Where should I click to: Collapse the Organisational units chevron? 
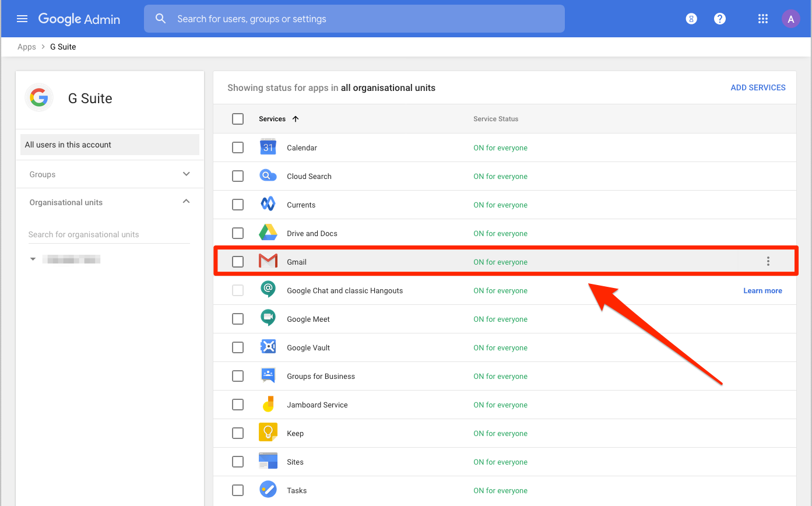coord(187,201)
